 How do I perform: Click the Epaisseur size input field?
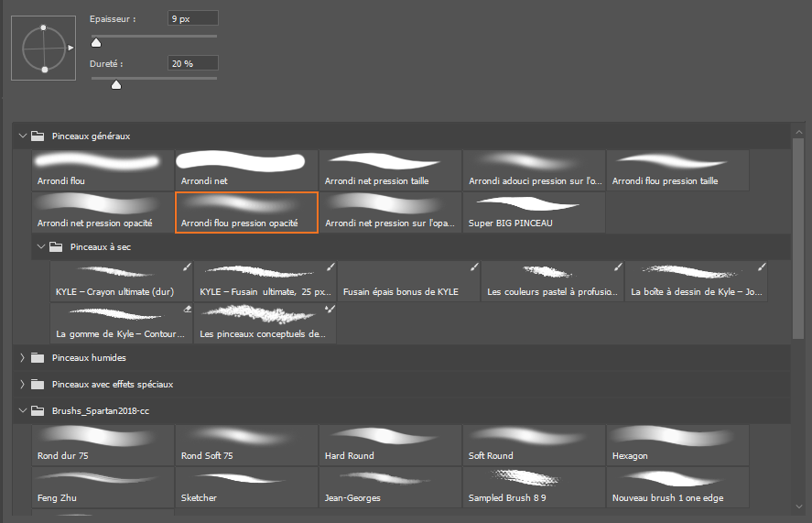tap(193, 18)
